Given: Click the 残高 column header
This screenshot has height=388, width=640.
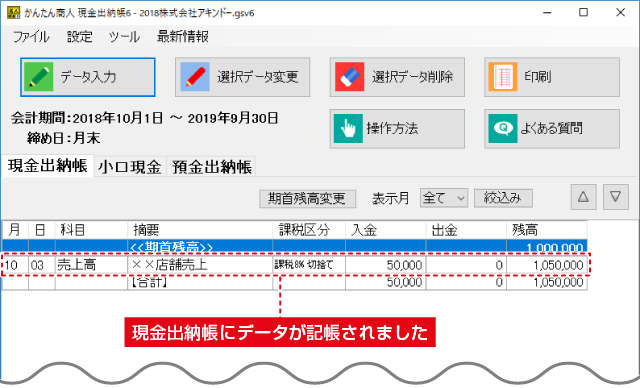Looking at the screenshot, I should point(547,230).
